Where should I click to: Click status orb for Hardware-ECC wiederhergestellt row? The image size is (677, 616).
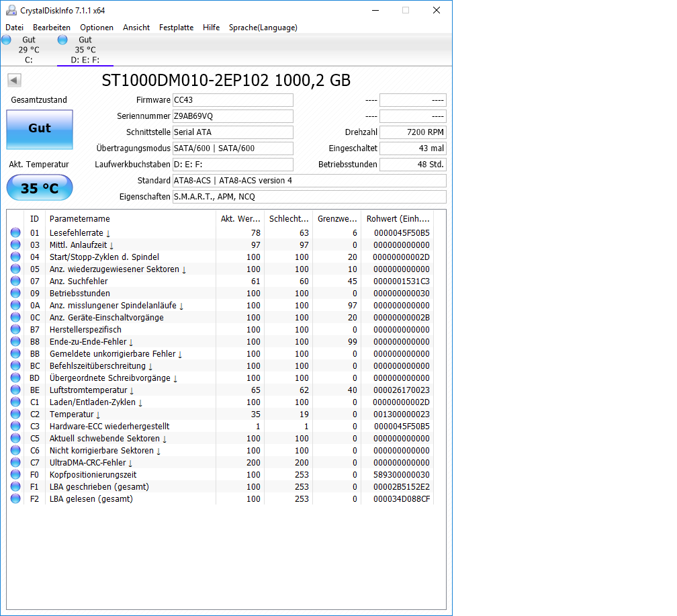(15, 426)
